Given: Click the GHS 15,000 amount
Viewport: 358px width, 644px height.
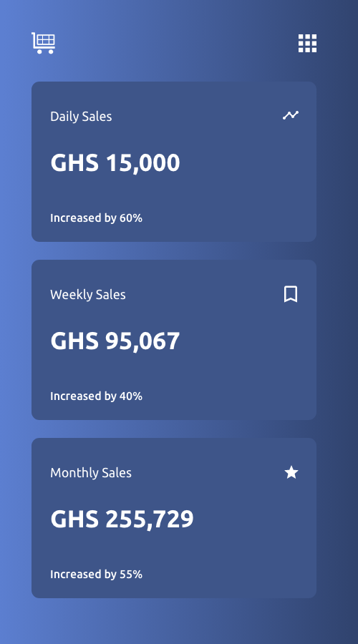Looking at the screenshot, I should 115,162.
